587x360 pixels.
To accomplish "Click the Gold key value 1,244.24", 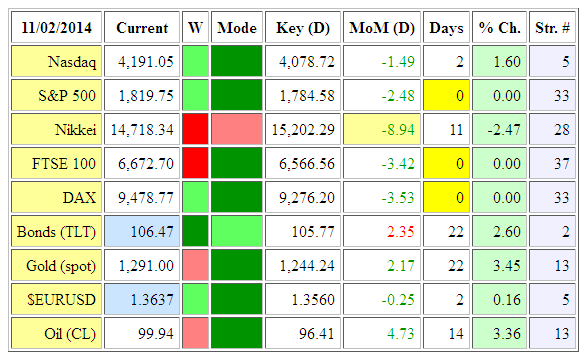I will [303, 265].
